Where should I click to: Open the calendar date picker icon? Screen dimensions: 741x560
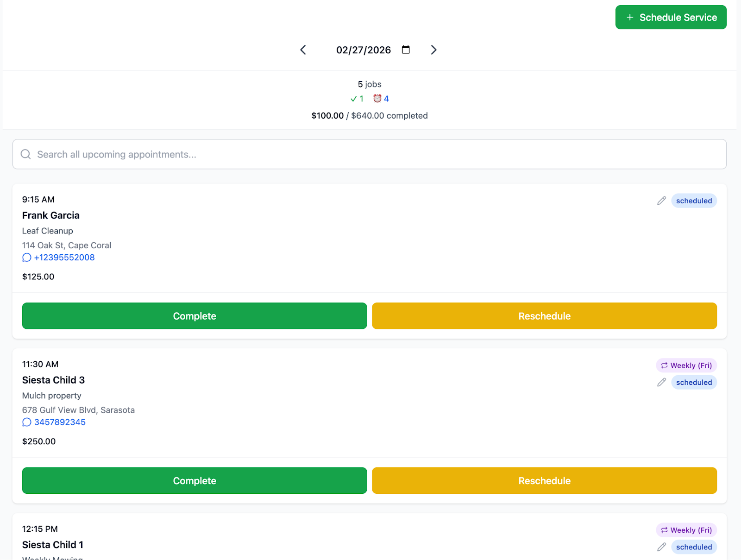[406, 50]
